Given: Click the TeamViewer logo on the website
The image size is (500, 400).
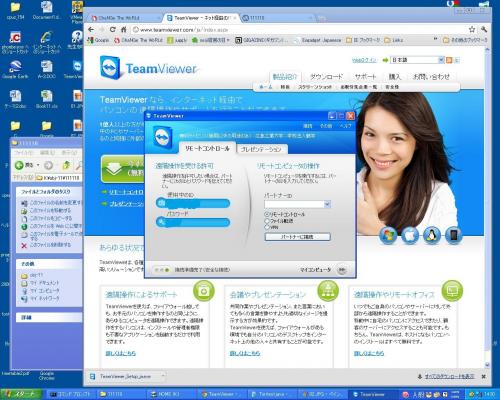Looking at the screenshot, I should click(x=148, y=68).
